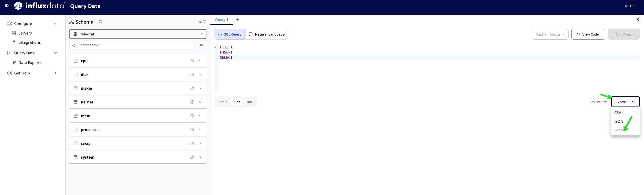Open the Past 1 minute time range

[550, 34]
